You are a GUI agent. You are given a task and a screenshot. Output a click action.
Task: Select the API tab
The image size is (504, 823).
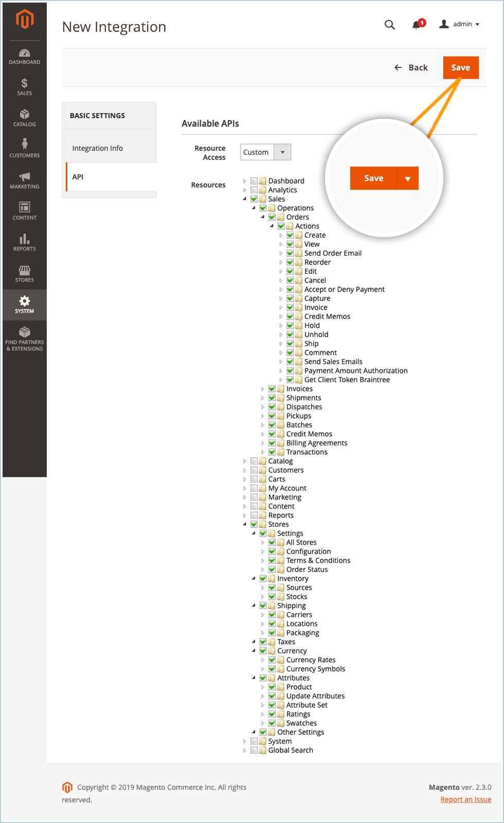point(78,177)
